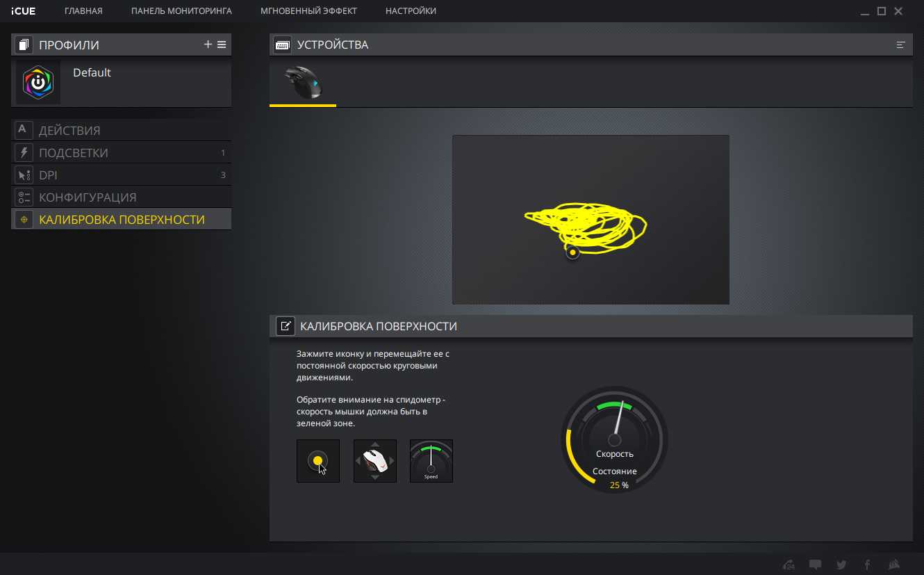This screenshot has width=924, height=575.
Task: Add a new profile with the plus icon
Action: coord(208,44)
